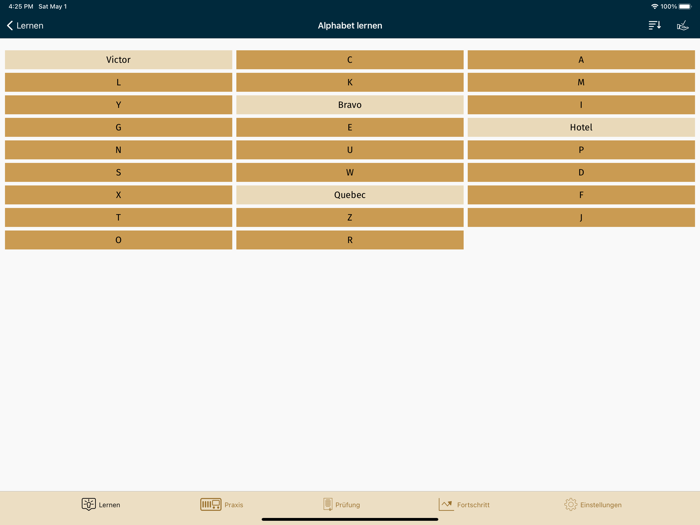This screenshot has height=525, width=700.
Task: Show the code word for O
Action: click(x=118, y=240)
